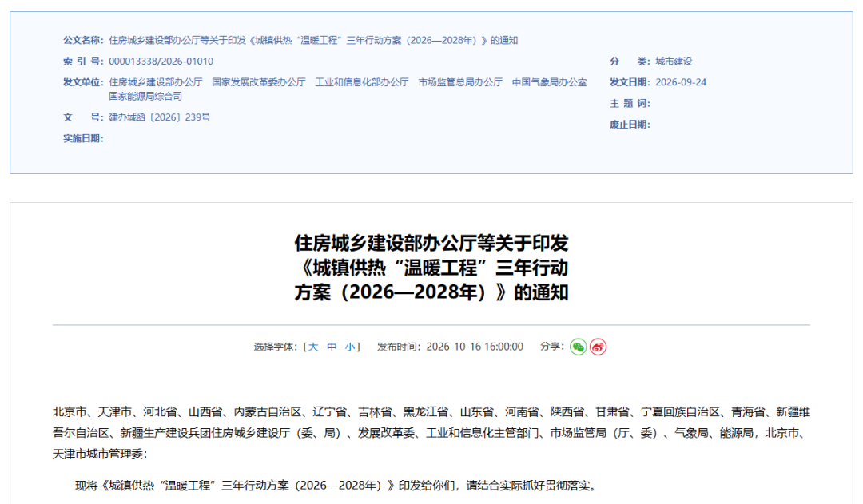863x504 pixels.
Task: Set font size to 中 (medium)
Action: click(x=332, y=347)
